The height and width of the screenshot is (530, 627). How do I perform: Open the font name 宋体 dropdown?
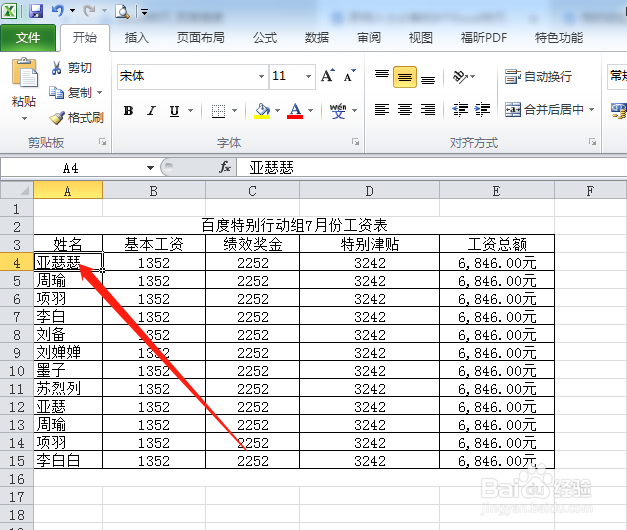[261, 76]
